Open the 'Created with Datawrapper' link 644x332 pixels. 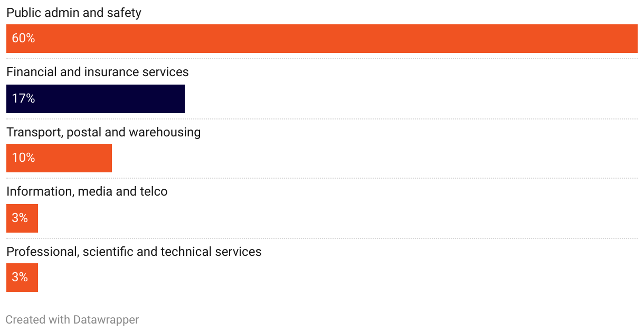tap(72, 320)
